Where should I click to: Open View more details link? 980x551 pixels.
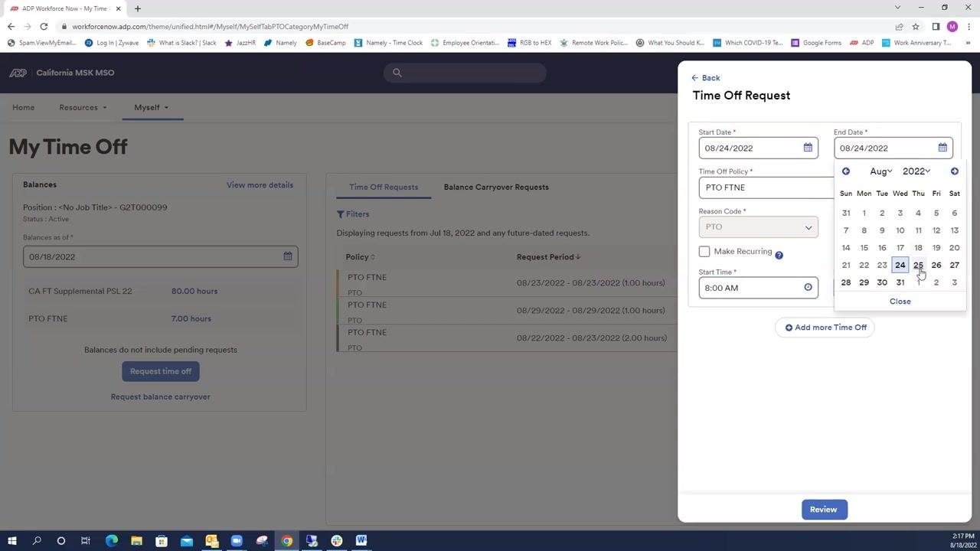[x=260, y=185]
